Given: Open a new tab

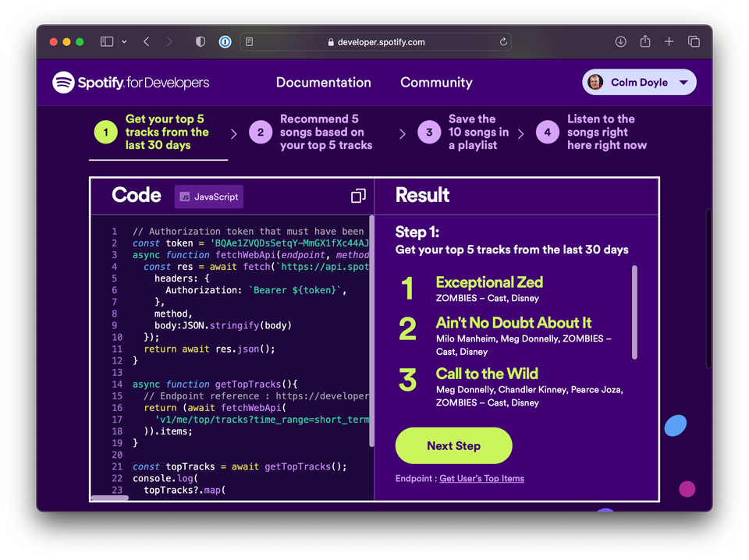Looking at the screenshot, I should tap(669, 42).
